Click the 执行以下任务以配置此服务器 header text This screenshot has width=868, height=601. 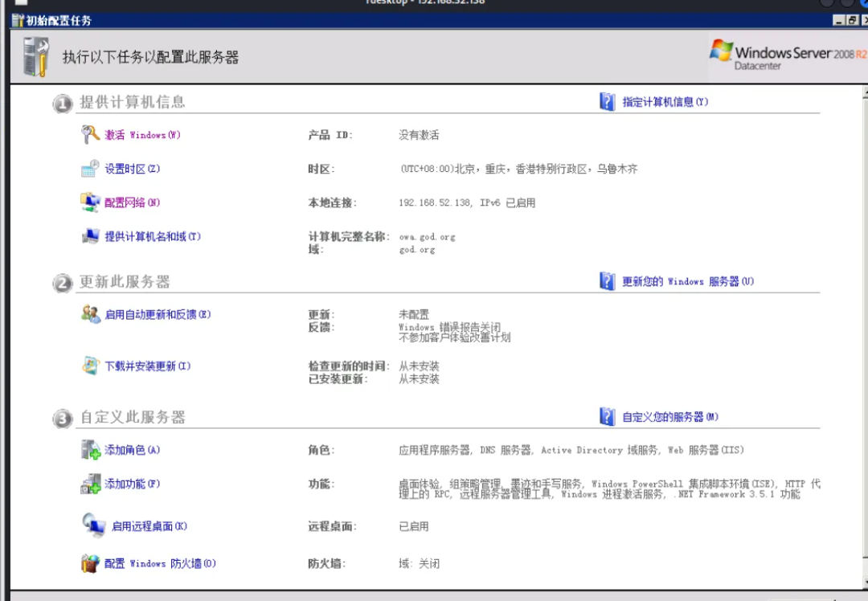150,57
